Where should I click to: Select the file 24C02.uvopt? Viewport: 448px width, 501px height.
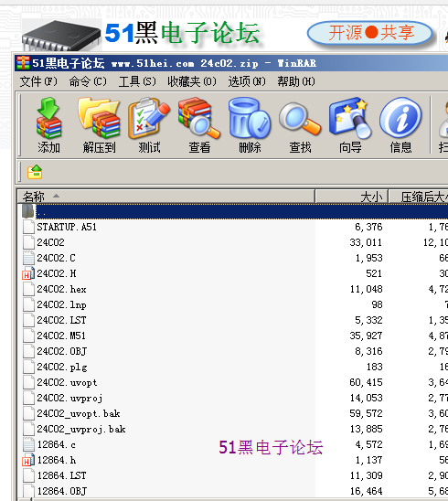(67, 382)
